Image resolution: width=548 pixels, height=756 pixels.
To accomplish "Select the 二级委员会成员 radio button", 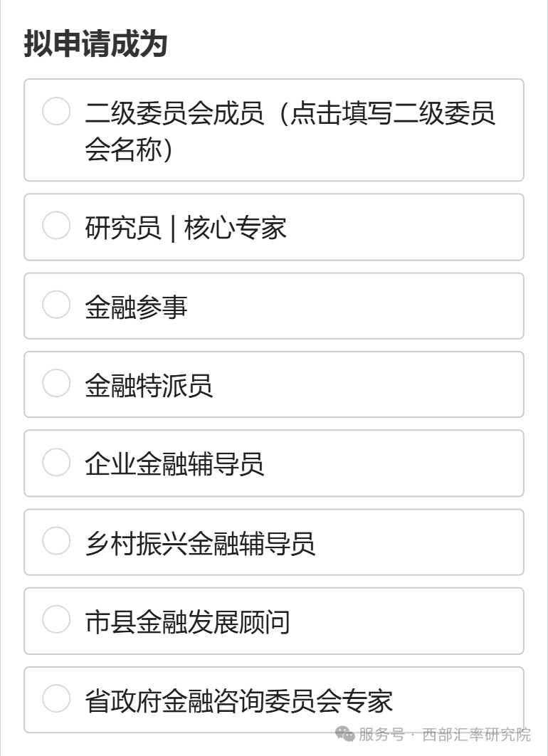I will click(x=56, y=112).
